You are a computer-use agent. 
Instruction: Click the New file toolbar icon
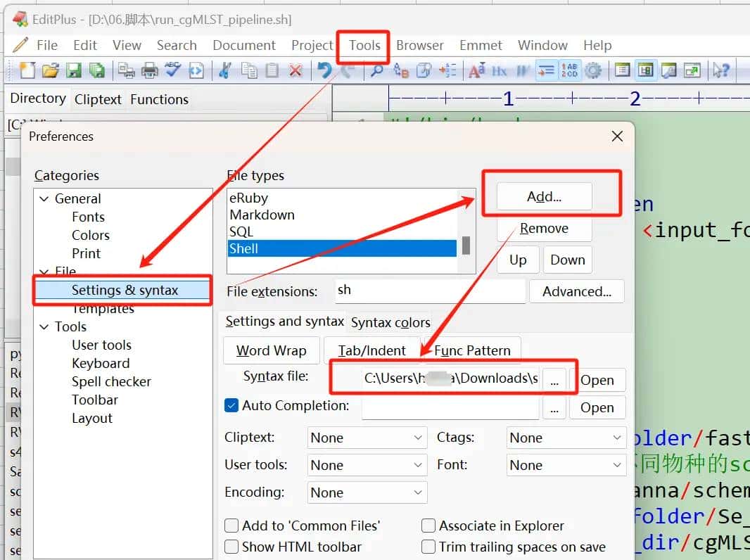click(27, 70)
